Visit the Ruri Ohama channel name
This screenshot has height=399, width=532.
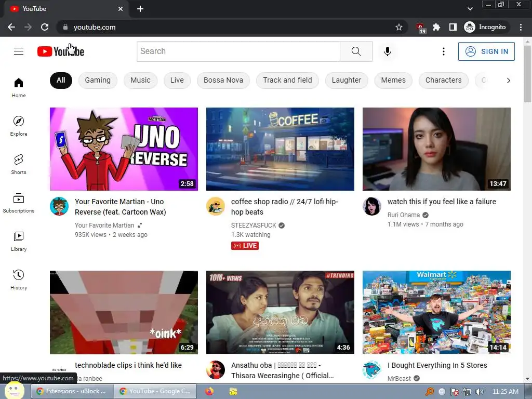(403, 215)
